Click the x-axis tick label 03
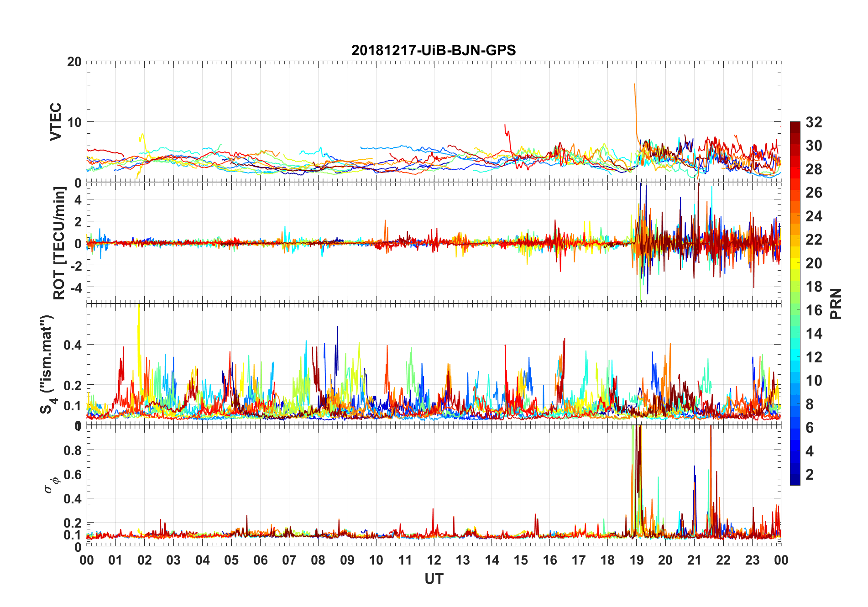The height and width of the screenshot is (607, 868). pyautogui.click(x=173, y=560)
